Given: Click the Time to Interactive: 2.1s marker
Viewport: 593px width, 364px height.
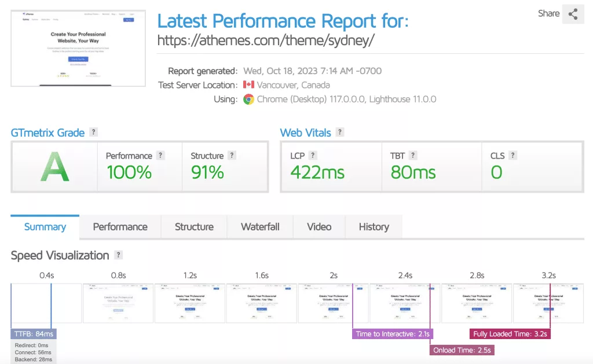Looking at the screenshot, I should (393, 334).
